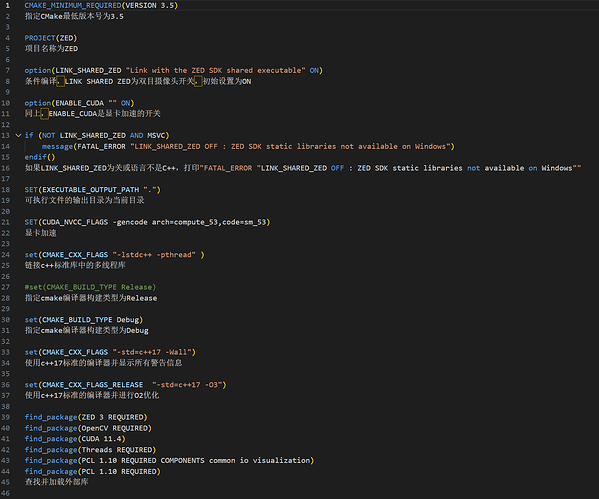Click find_package(ZED 3 REQUIRED)

[86, 417]
